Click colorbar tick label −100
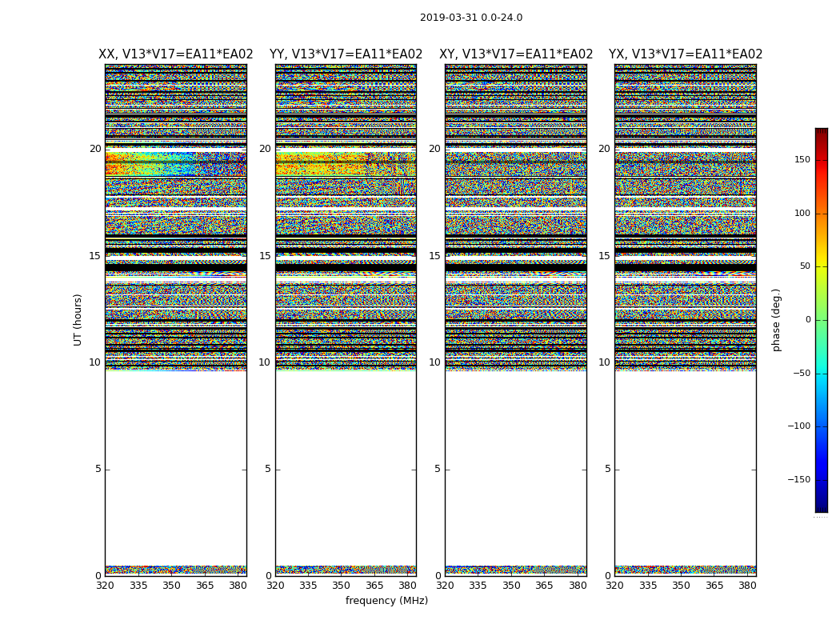The height and width of the screenshot is (640, 840). (x=798, y=426)
